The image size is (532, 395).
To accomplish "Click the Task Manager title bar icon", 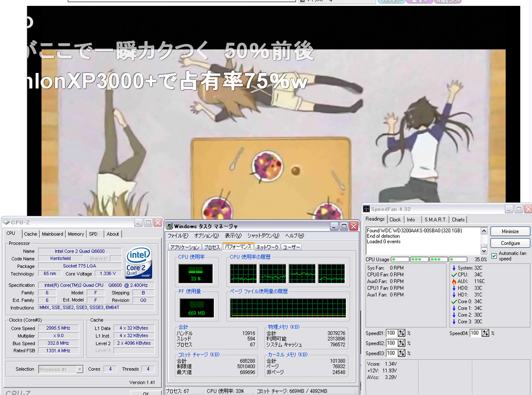I will click(170, 226).
